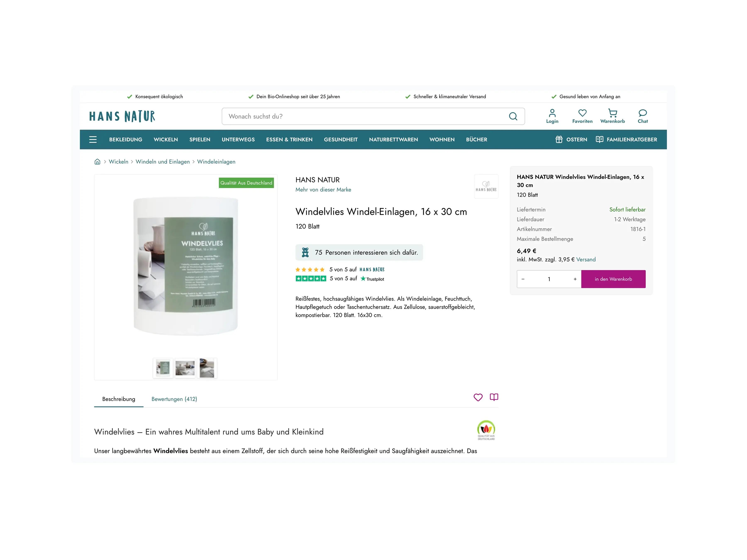The width and height of the screenshot is (747, 560).
Task: Open the WICKELN navigation menu
Action: click(x=166, y=139)
